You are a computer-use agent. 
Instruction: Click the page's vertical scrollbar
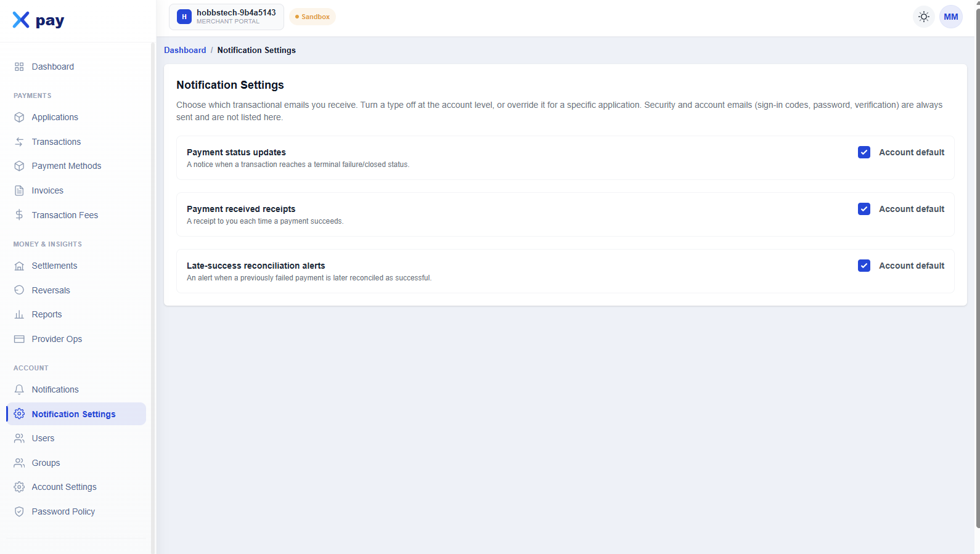pyautogui.click(x=977, y=265)
